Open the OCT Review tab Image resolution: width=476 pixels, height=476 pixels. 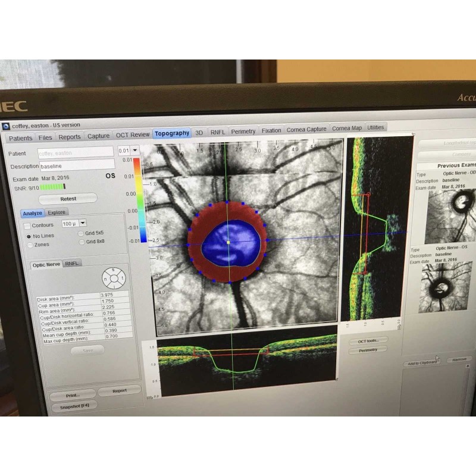[133, 134]
